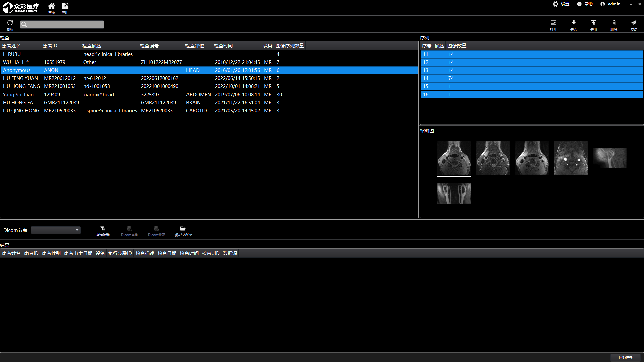
Task: Click the Dicom获取 retrieve icon
Action: click(156, 231)
